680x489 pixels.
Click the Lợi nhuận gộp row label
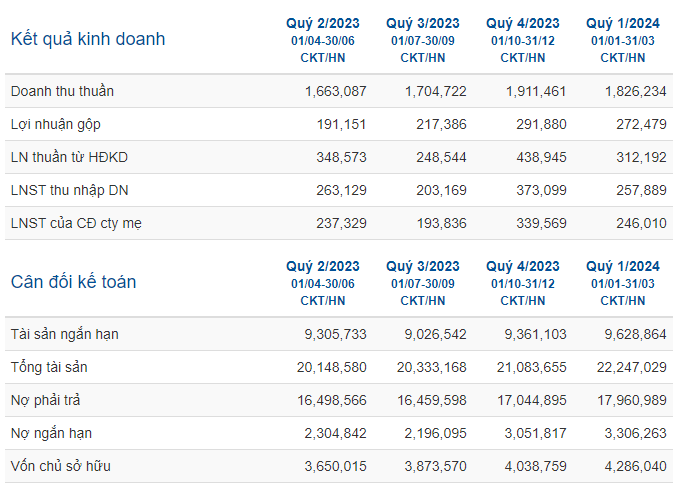click(x=56, y=124)
